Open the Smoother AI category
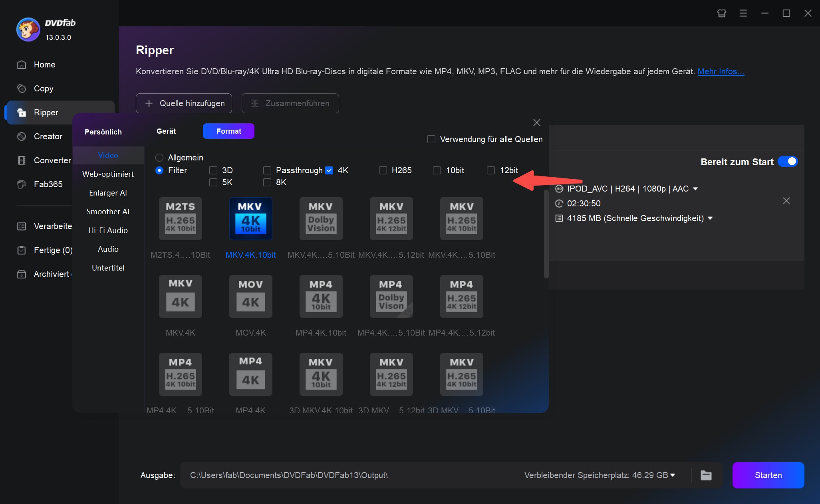Viewport: 820px width, 504px height. [108, 211]
